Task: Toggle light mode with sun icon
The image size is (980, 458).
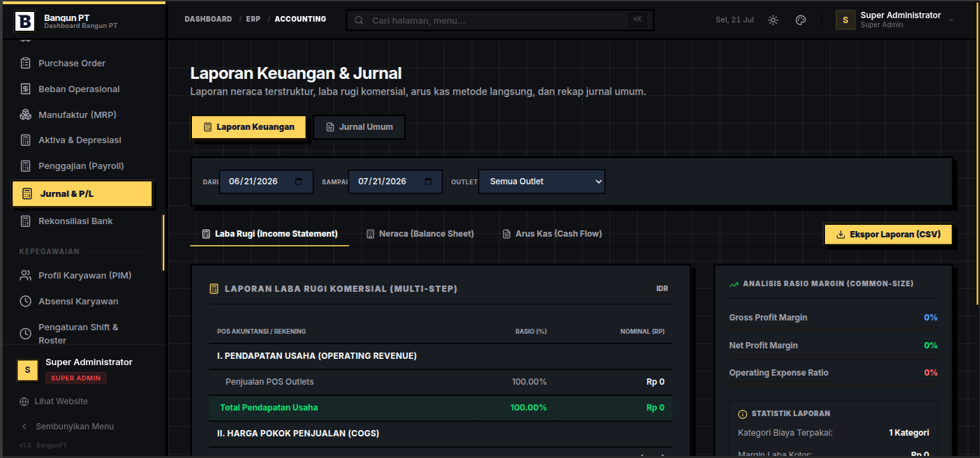Action: click(773, 20)
